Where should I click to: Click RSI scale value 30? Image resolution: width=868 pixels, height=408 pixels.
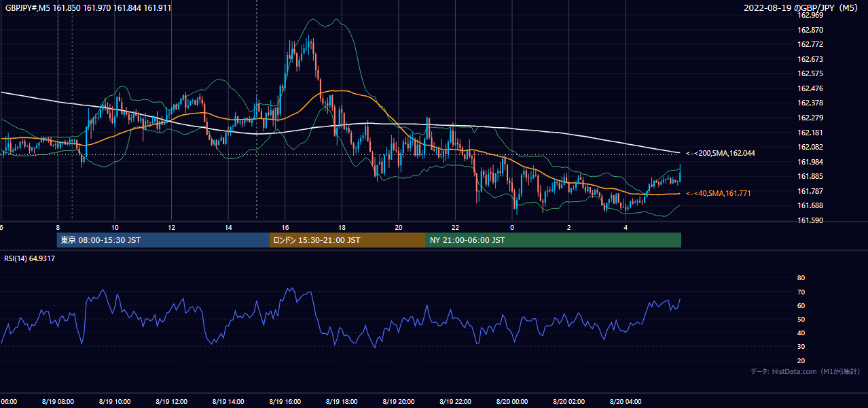coord(801,347)
